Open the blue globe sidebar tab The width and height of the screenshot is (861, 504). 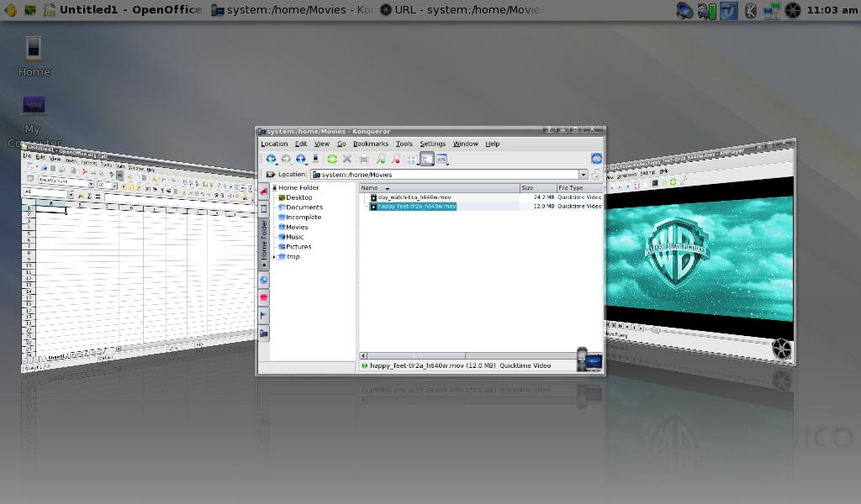tap(263, 281)
